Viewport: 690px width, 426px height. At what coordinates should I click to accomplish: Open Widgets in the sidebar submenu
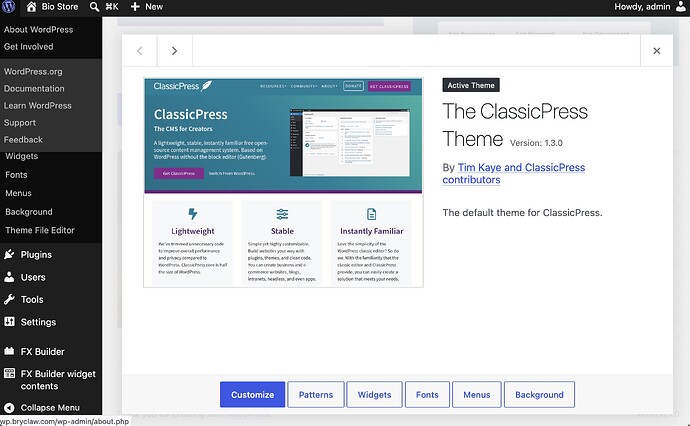tap(22, 156)
